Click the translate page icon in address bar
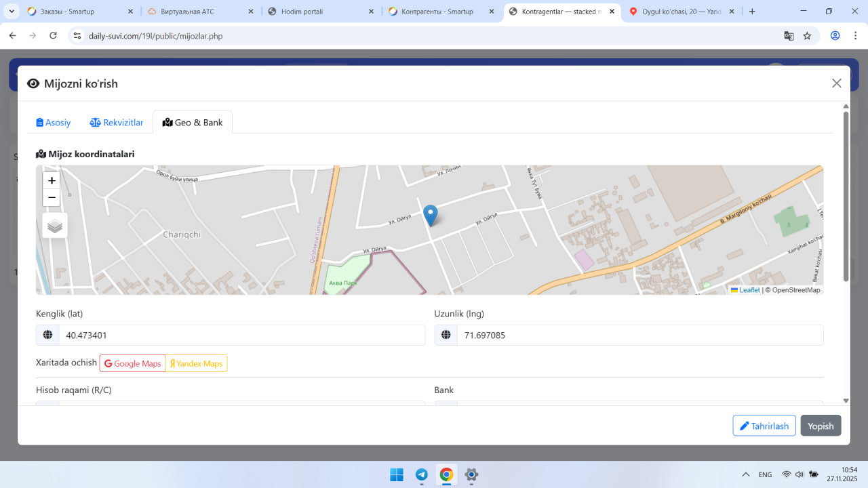This screenshot has width=868, height=488. tap(789, 36)
